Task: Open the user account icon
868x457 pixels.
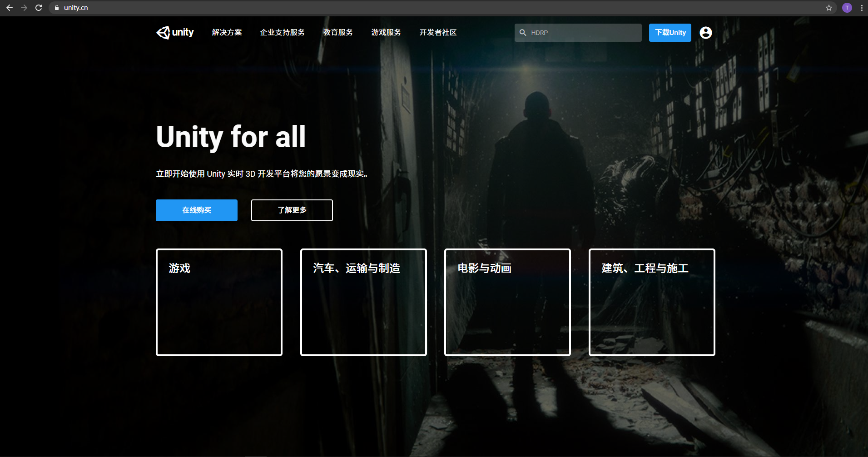Action: [705, 32]
